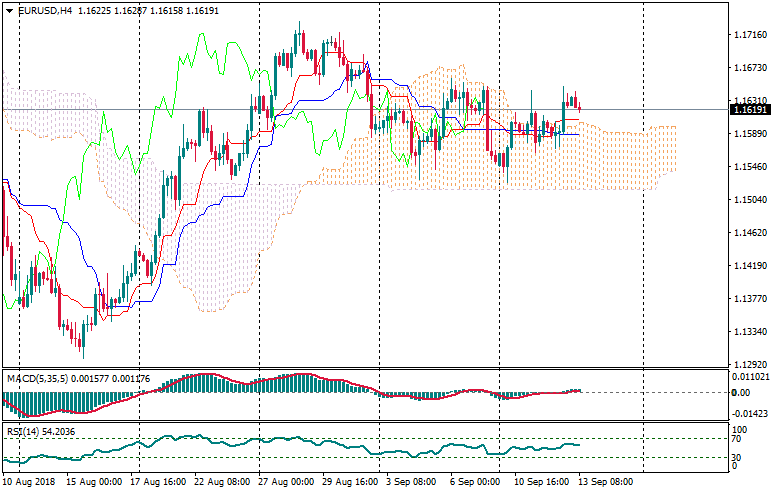Viewport: 771px width, 493px height.
Task: Click the 10 Aug 2018 date label
Action: pos(30,482)
